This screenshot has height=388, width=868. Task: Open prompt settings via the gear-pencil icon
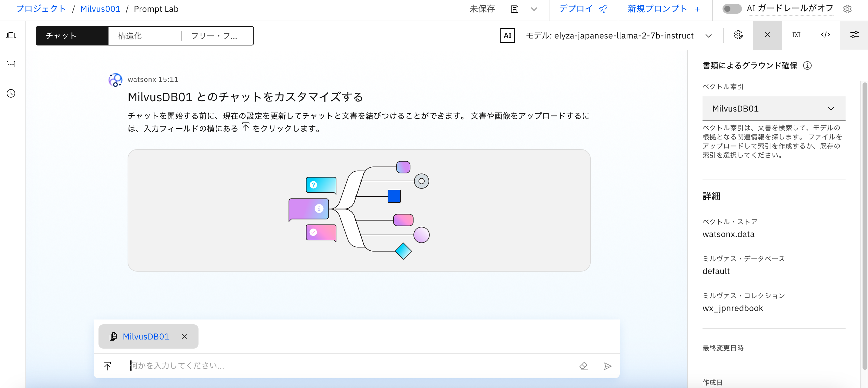pyautogui.click(x=738, y=35)
